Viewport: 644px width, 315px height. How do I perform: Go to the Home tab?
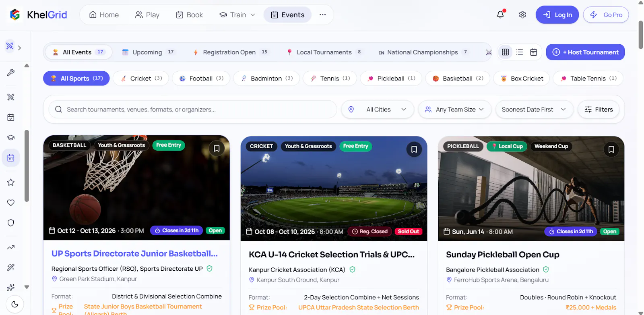104,15
